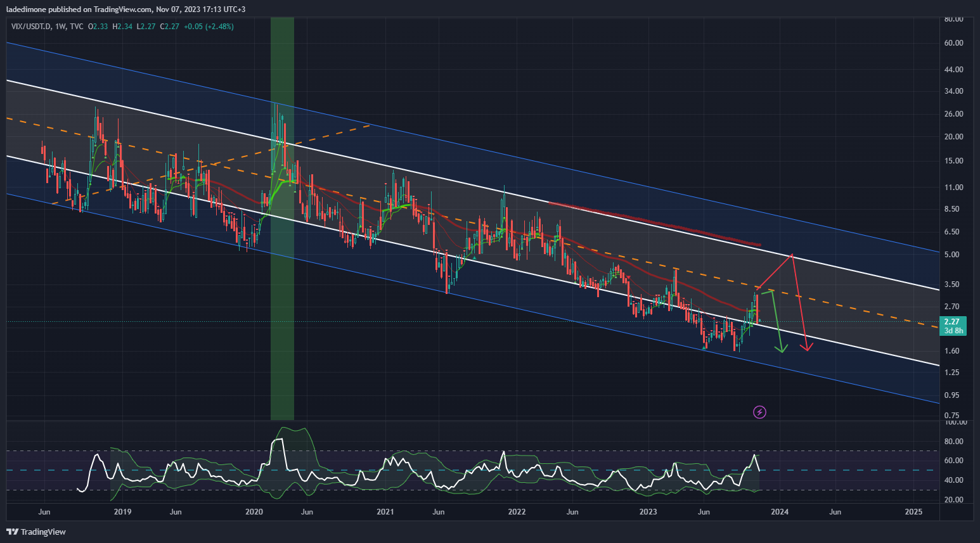Click the Jun label between 2024 and 2025

(835, 512)
